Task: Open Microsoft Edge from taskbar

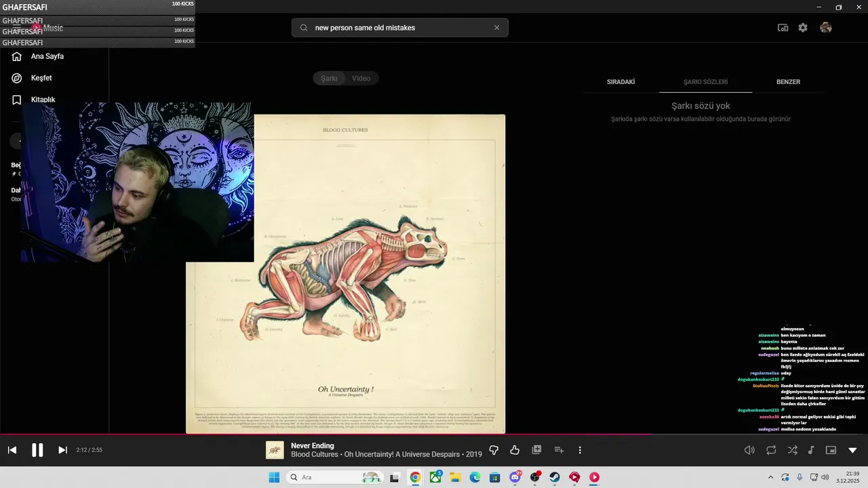Action: [x=475, y=477]
